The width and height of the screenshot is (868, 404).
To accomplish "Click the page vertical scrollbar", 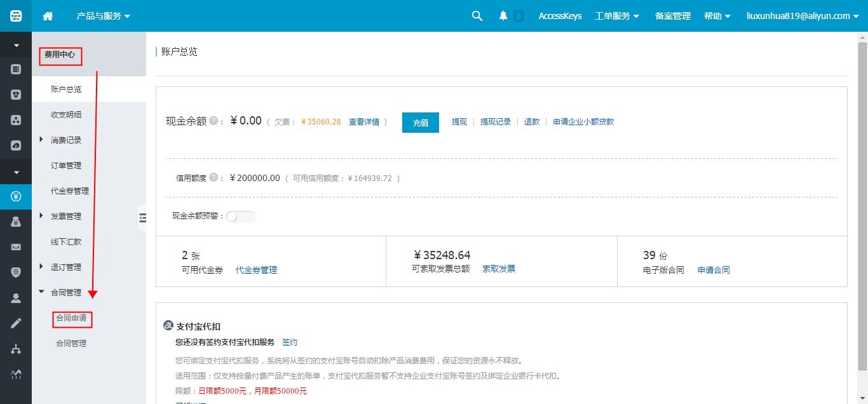I will (862, 203).
